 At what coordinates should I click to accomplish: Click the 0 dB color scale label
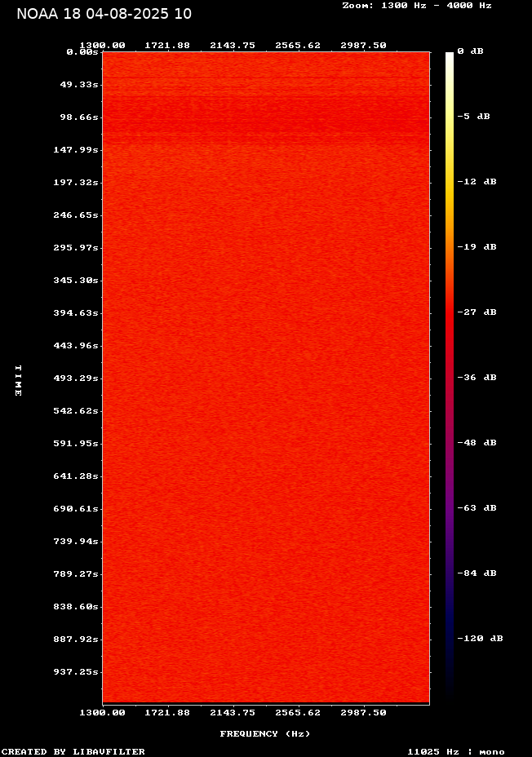coord(470,51)
